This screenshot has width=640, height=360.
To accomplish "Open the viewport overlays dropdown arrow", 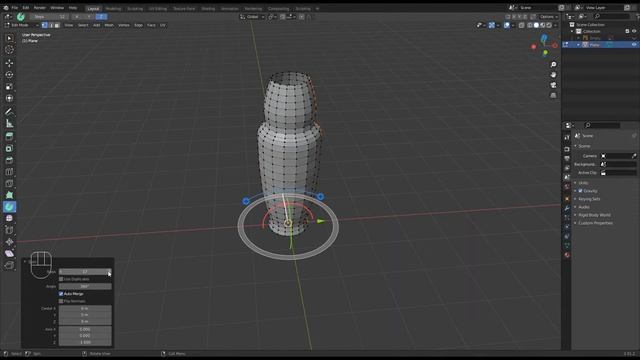I will click(x=513, y=25).
